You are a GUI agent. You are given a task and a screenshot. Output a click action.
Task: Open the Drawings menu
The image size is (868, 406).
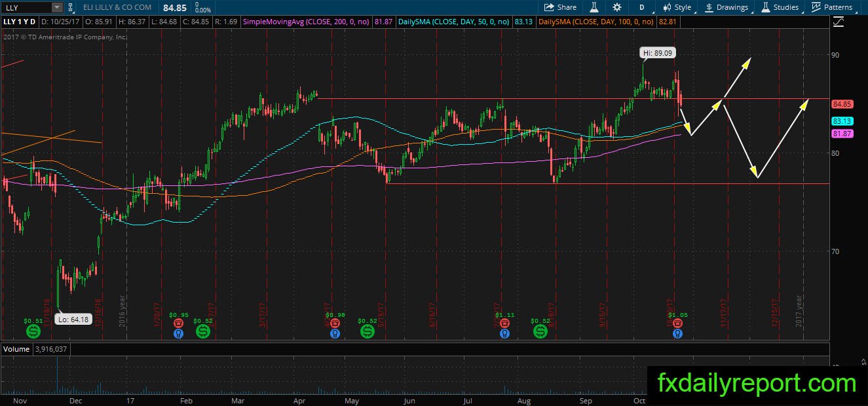(x=726, y=7)
